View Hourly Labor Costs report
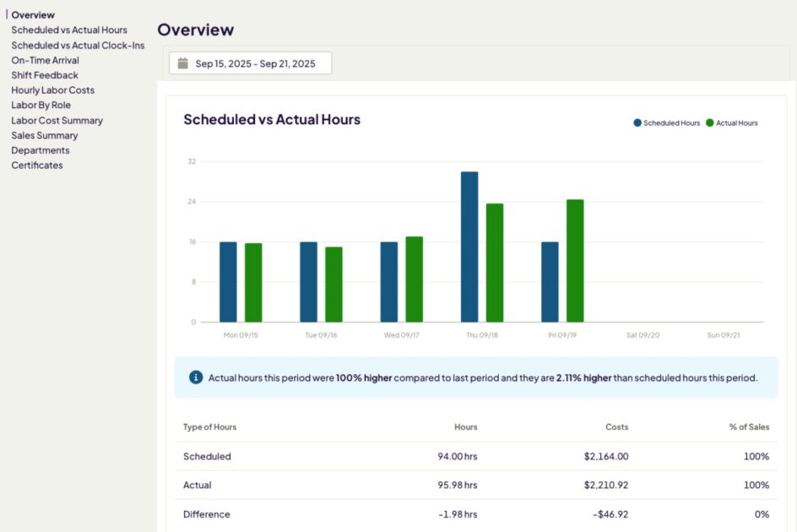Screen dimensions: 797x532 (52, 90)
